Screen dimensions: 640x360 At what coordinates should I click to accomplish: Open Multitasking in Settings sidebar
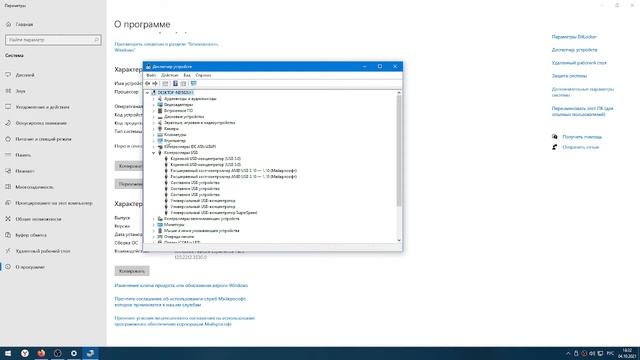(x=53, y=187)
